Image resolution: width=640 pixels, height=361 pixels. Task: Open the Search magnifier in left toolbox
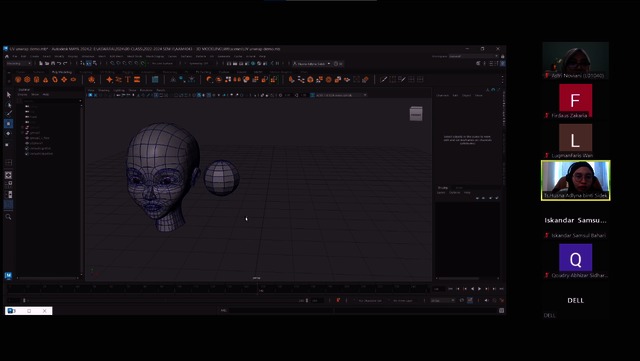click(8, 217)
